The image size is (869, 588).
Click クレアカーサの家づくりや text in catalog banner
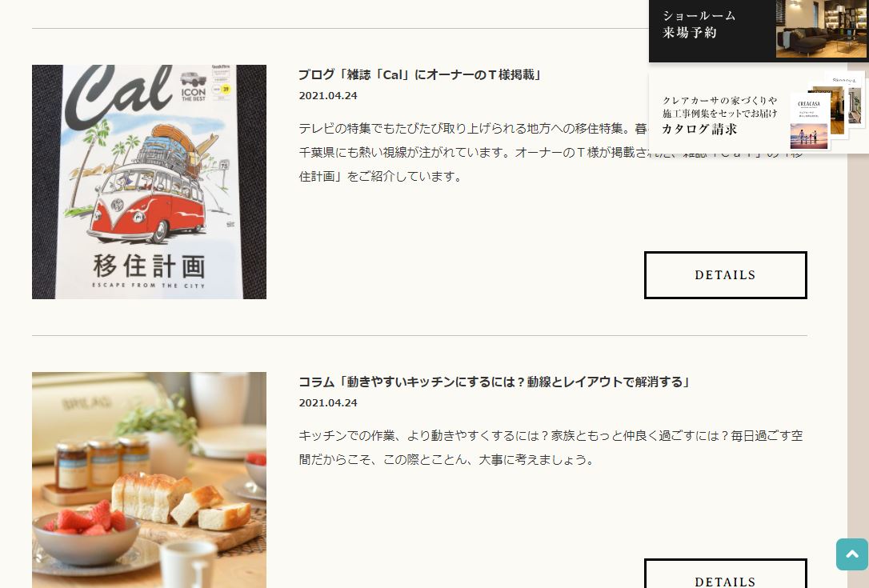[719, 100]
